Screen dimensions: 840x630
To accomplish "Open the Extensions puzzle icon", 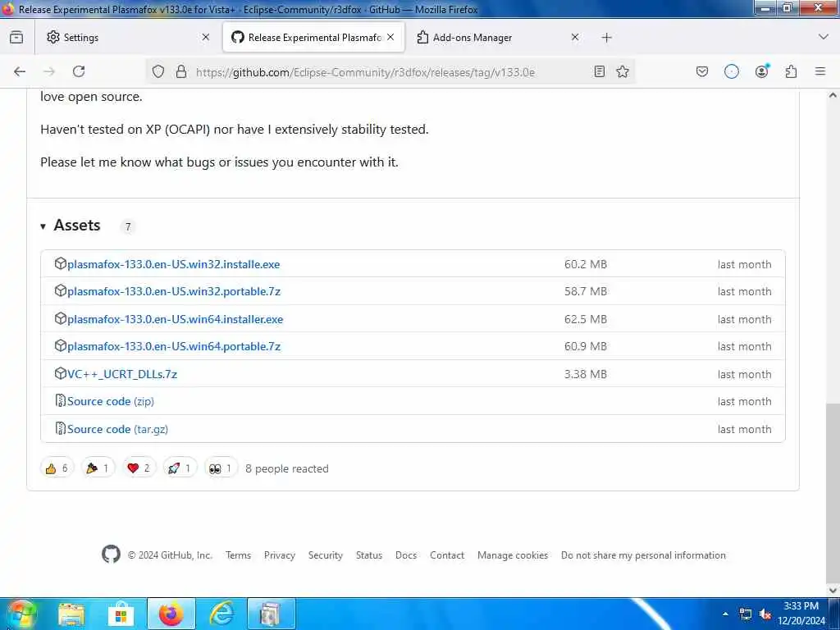I will (791, 71).
